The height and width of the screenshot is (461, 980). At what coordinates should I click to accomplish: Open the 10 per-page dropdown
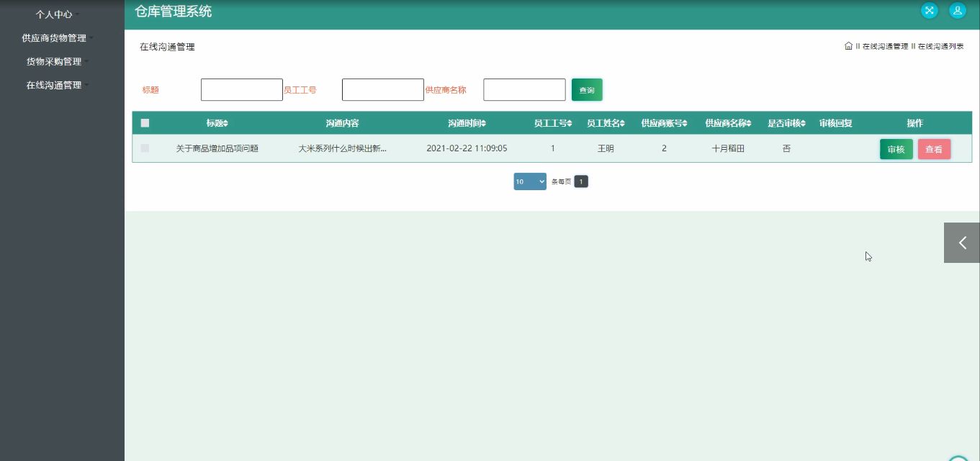530,182
